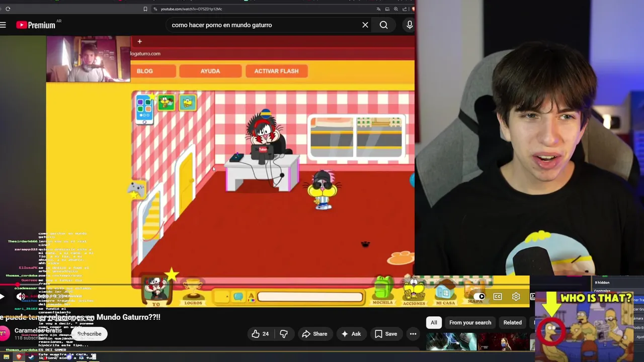
Task: Seek along the video progress bar
Action: point(265,285)
